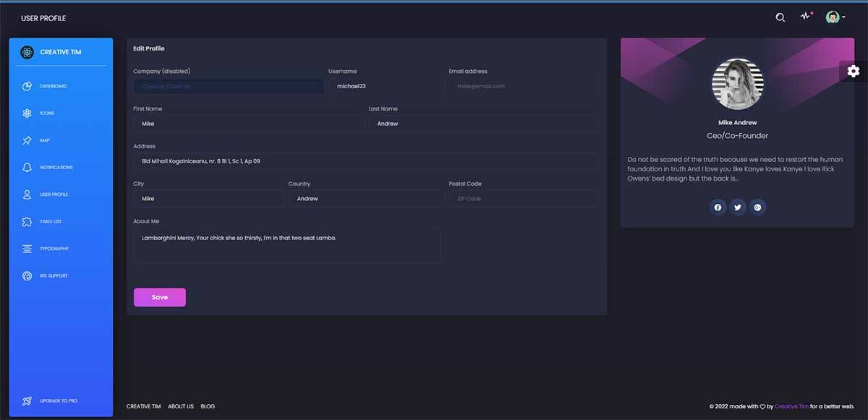Open the Icons section via its sidebar icon
This screenshot has height=420, width=868.
[x=27, y=113]
